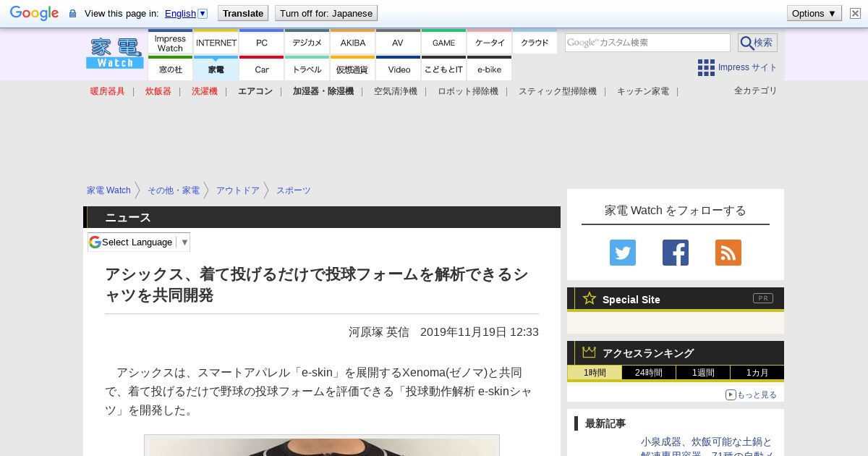Open the Facebook follow icon

point(676,253)
